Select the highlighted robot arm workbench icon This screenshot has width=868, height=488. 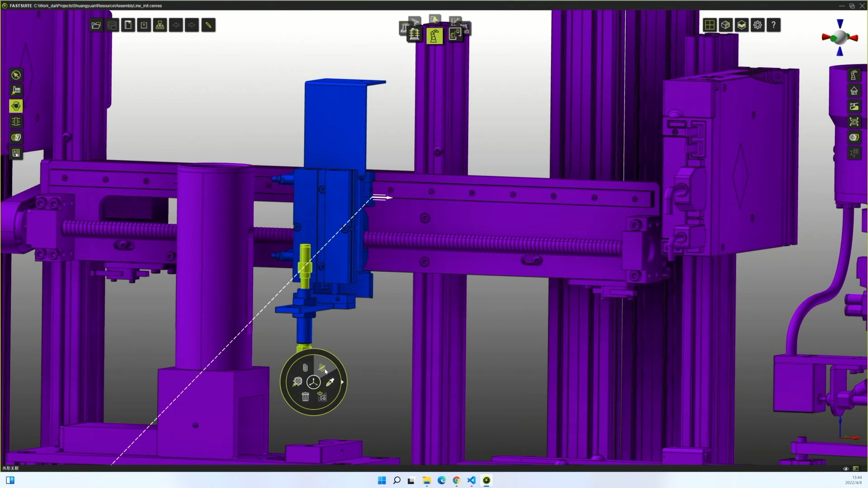434,36
